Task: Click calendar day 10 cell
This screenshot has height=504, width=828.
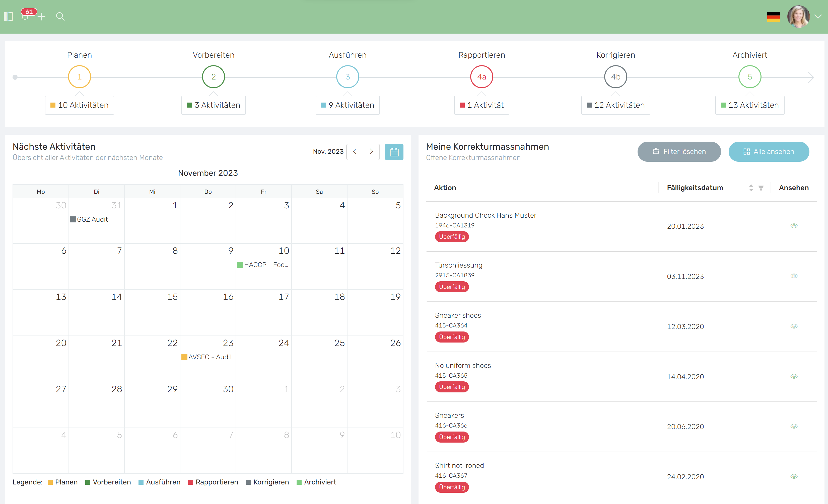Action: click(x=264, y=267)
